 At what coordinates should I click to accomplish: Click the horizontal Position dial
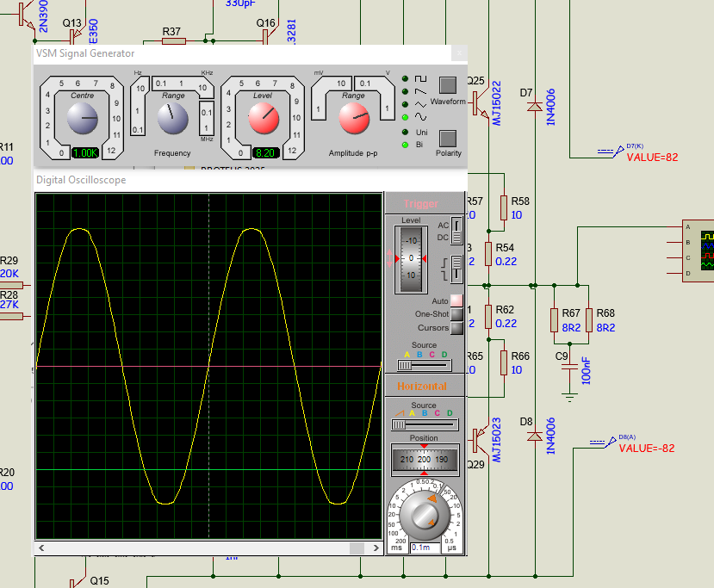(x=424, y=460)
